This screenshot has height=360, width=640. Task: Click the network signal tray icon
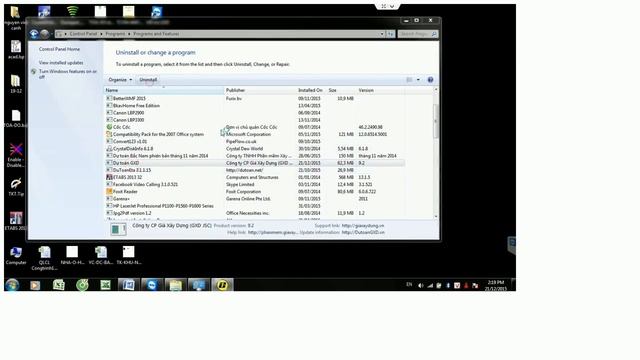tap(430, 286)
